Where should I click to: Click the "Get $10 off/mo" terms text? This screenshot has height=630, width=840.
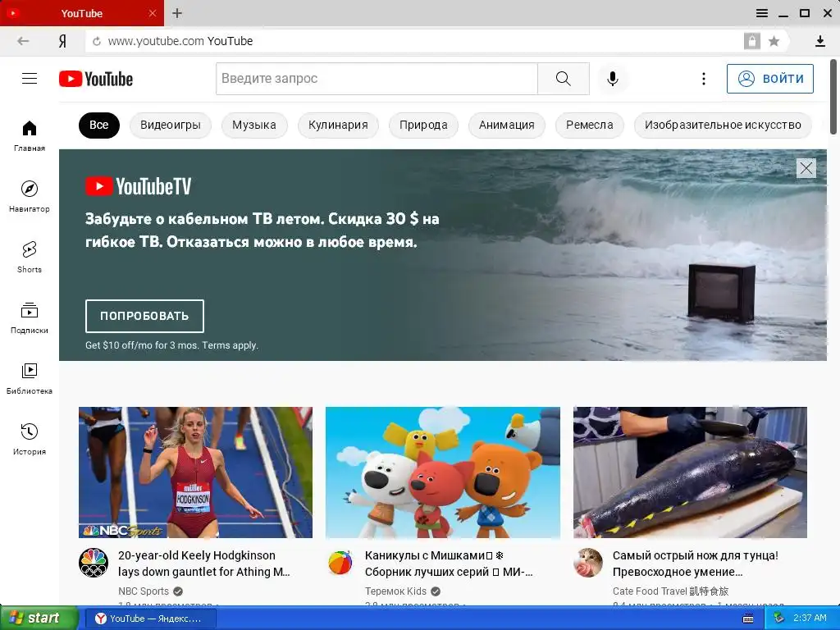tap(171, 345)
